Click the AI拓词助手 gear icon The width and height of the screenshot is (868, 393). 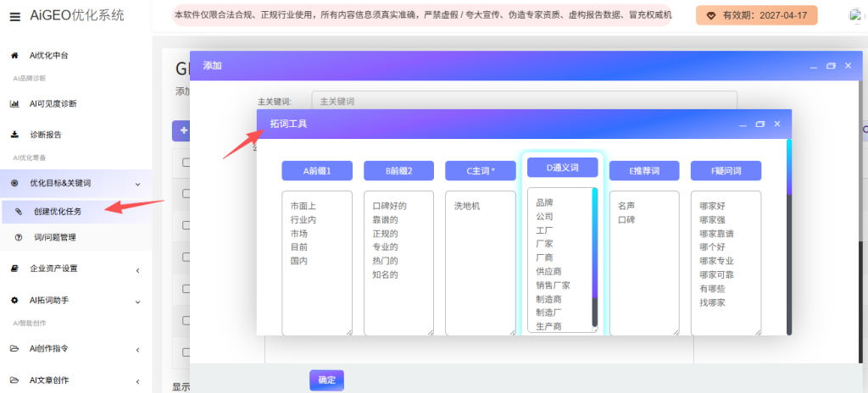[x=15, y=300]
